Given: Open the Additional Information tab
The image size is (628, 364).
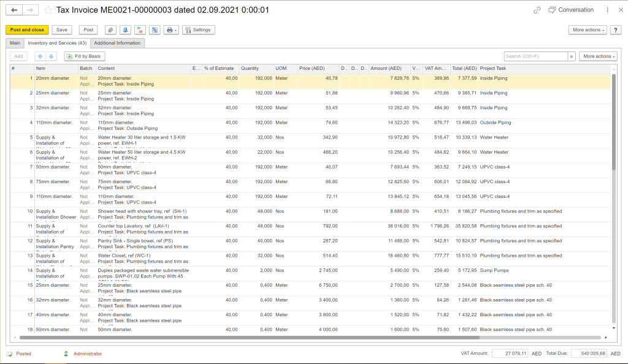Looking at the screenshot, I should point(117,43).
